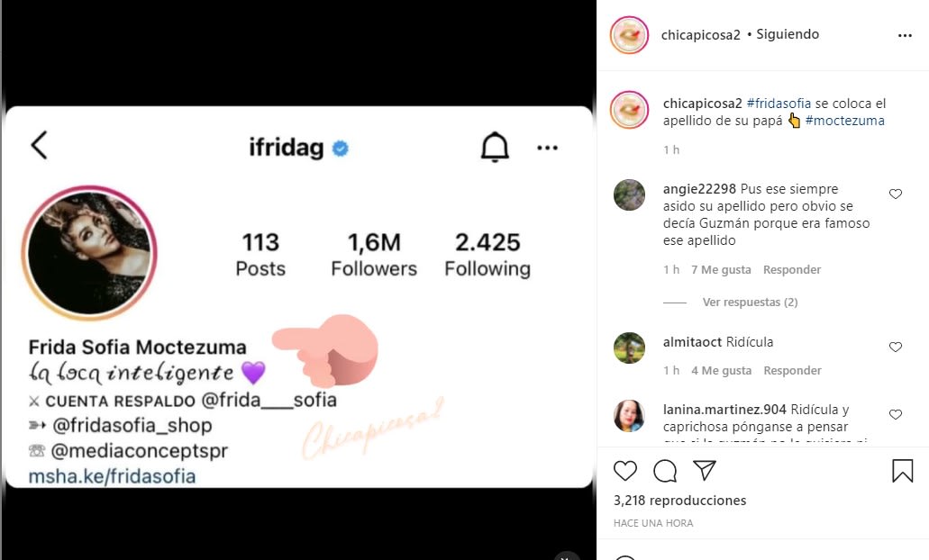Click angie22298's avatar
The width and height of the screenshot is (929, 560).
629,194
